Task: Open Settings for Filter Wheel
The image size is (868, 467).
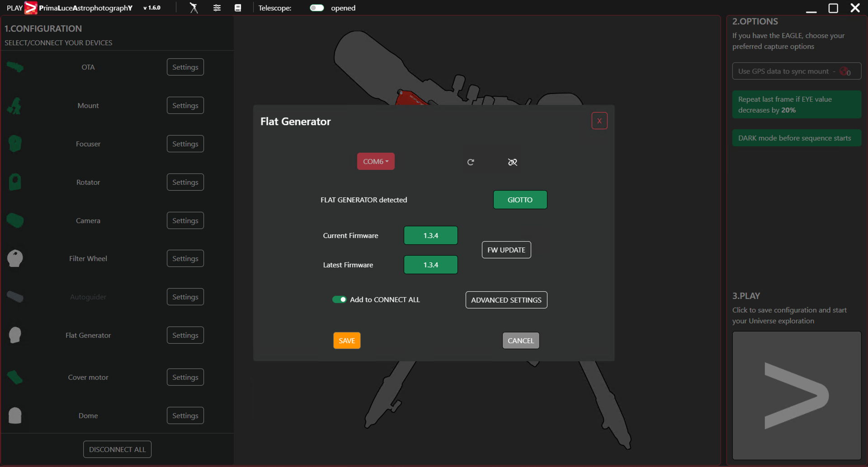Action: [x=185, y=258]
